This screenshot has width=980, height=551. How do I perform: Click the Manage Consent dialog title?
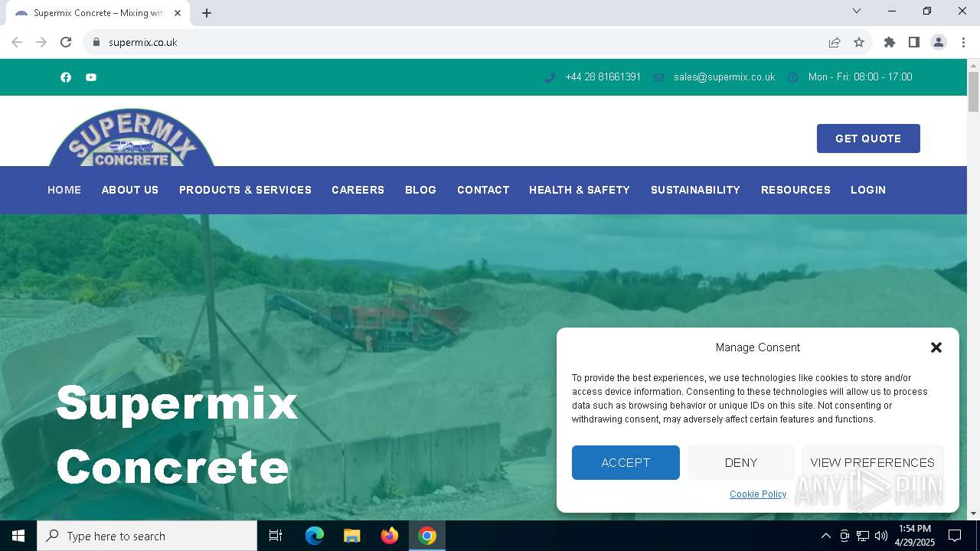click(x=758, y=347)
